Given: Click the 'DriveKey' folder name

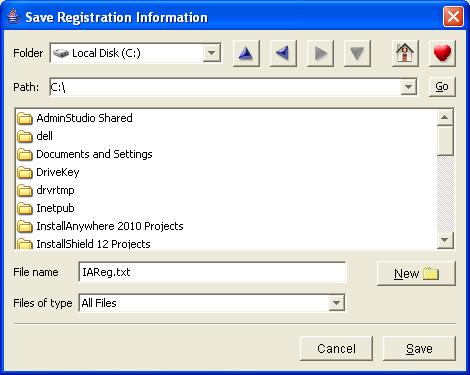Looking at the screenshot, I should coord(58,172).
